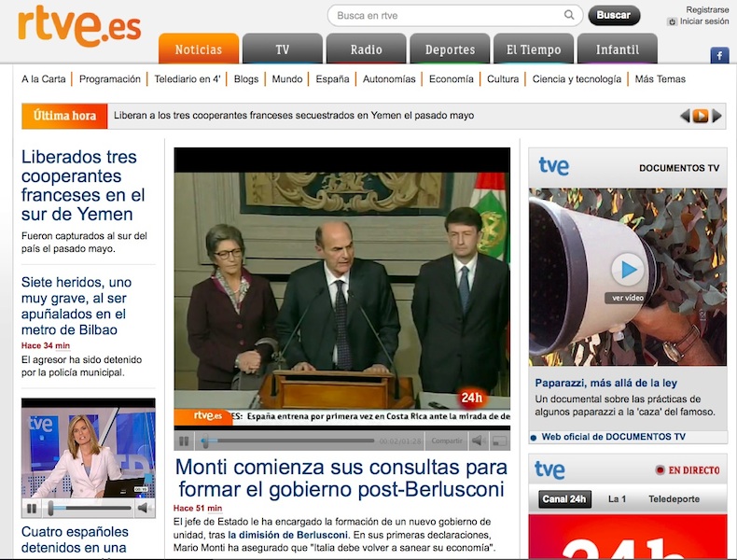
Task: Toggle fullscreen on main video player
Action: [x=500, y=441]
